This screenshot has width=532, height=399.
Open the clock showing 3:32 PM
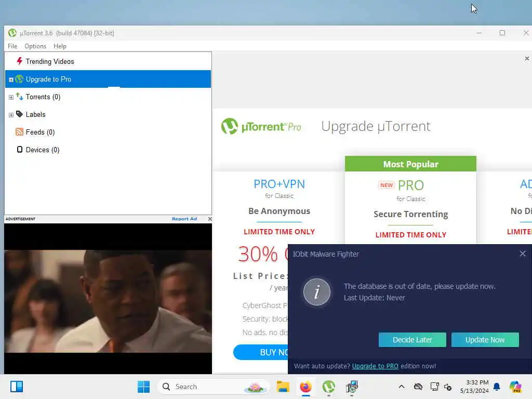tap(474, 387)
